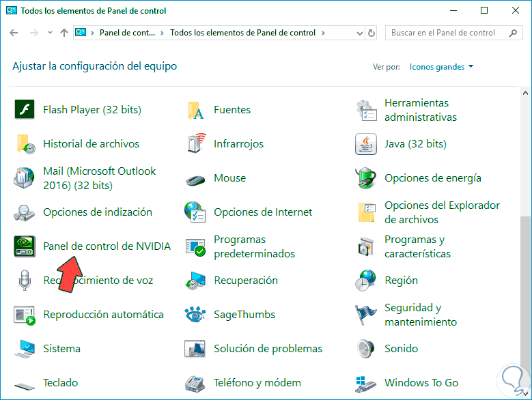The image size is (532, 400).
Task: Open the 'Windows To Go' link text
Action: pyautogui.click(x=421, y=383)
